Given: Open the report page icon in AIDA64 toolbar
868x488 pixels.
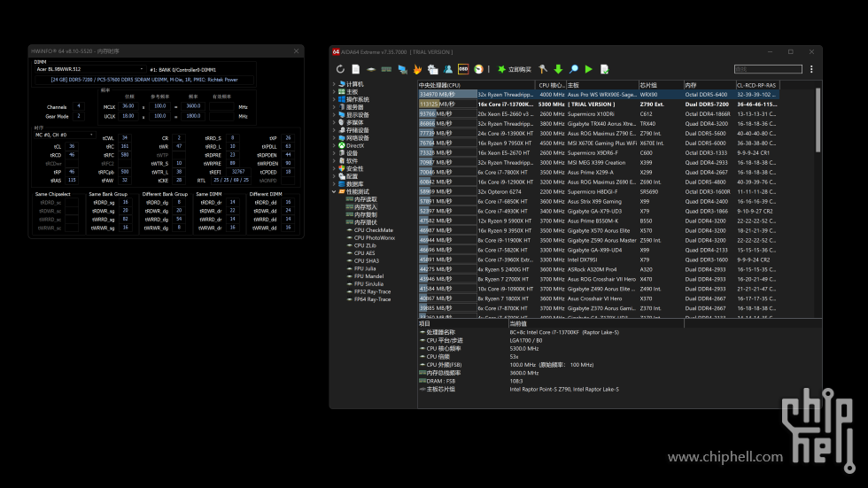Looking at the screenshot, I should (x=356, y=69).
